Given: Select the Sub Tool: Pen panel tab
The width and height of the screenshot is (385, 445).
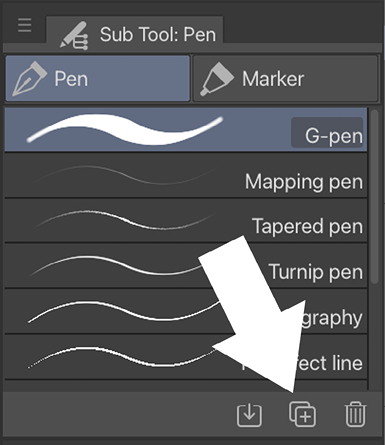Looking at the screenshot, I should click(135, 34).
